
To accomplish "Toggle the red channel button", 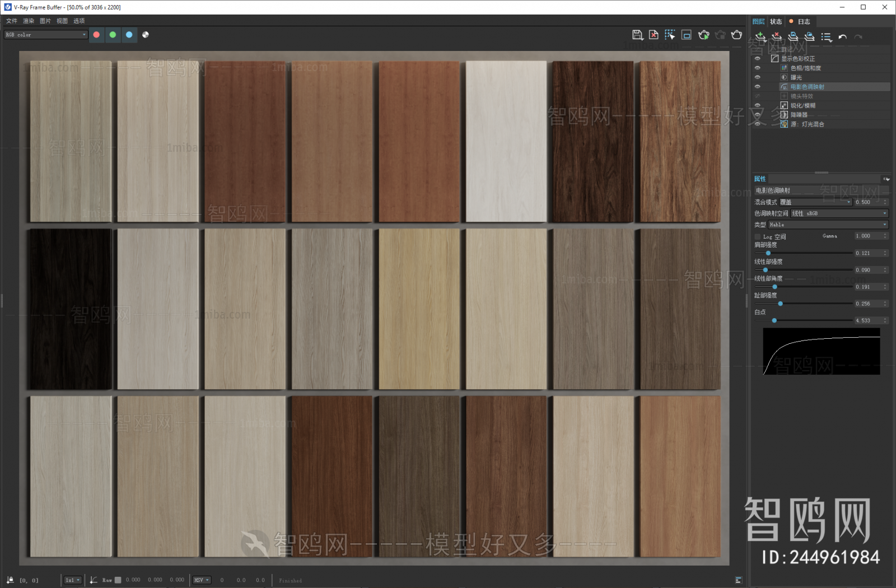I will click(96, 35).
